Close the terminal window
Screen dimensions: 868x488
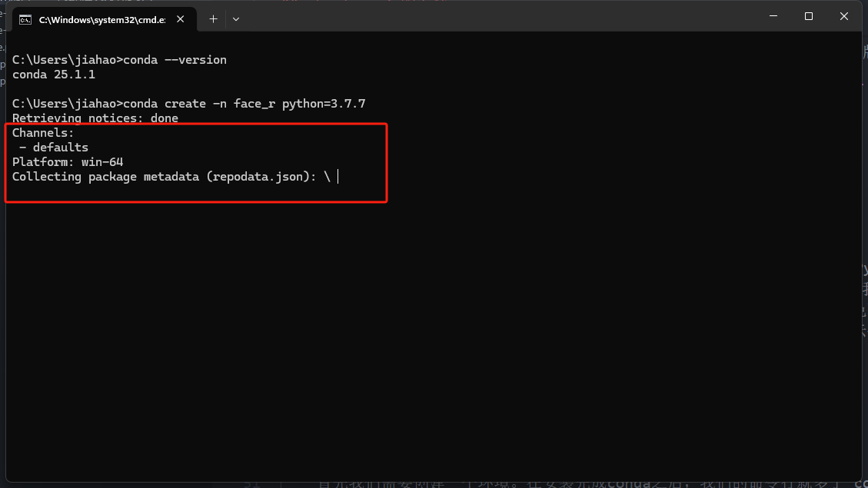844,16
